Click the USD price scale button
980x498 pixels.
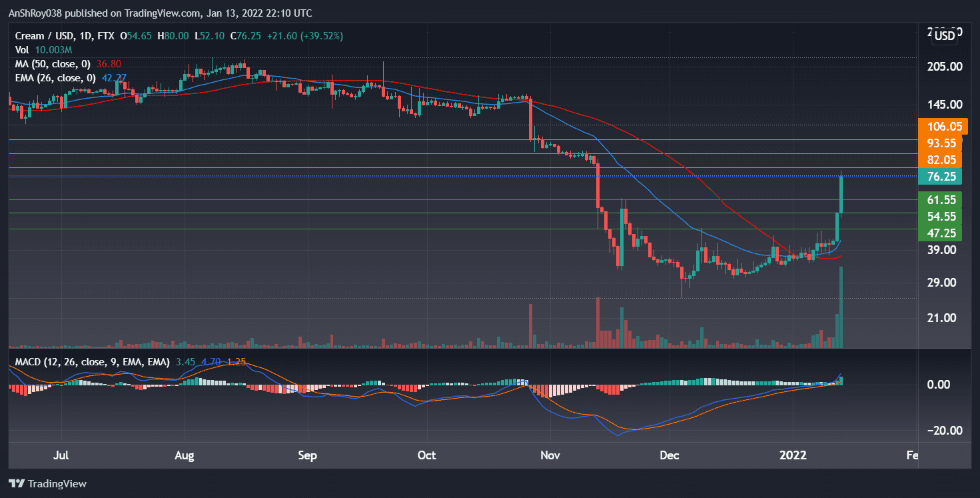coord(943,36)
